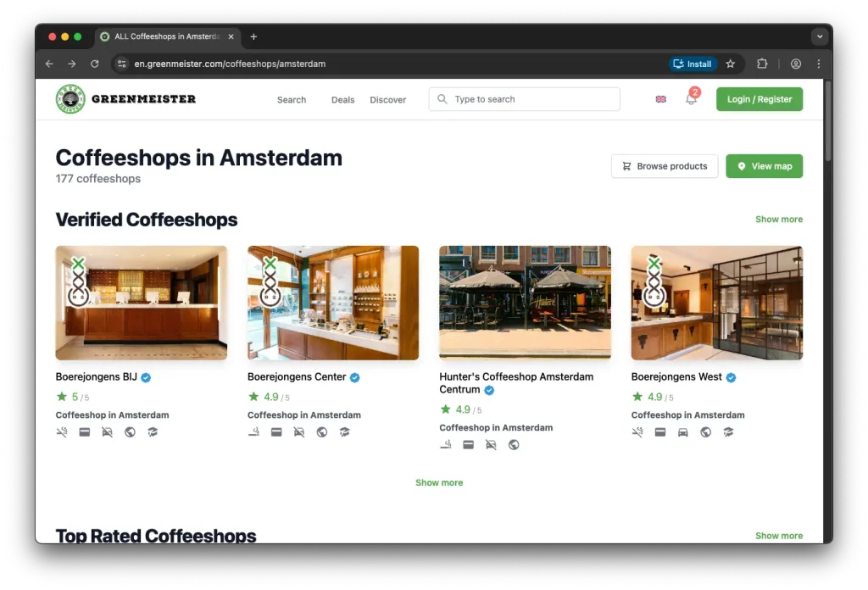Click the credit card payment icon under Boerejongens West
This screenshot has height=590, width=868.
coord(660,431)
